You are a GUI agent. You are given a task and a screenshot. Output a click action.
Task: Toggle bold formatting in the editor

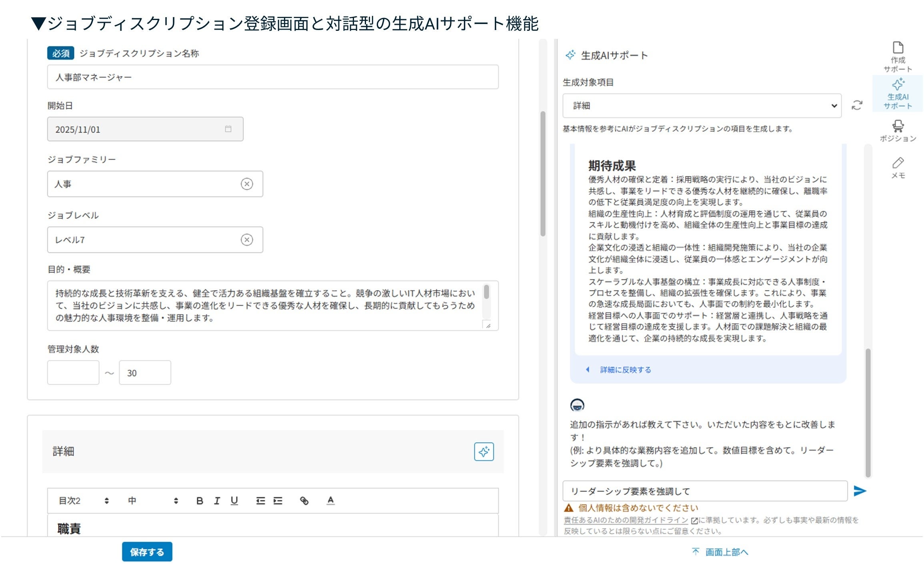(200, 501)
